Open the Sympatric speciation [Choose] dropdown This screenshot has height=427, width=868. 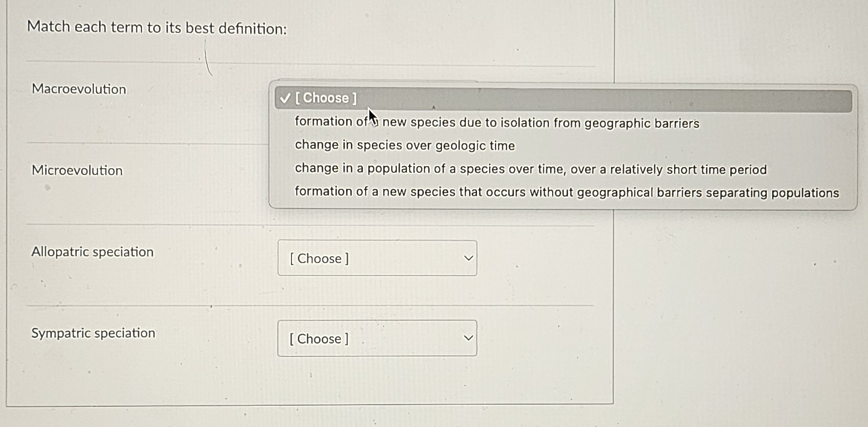coord(377,338)
